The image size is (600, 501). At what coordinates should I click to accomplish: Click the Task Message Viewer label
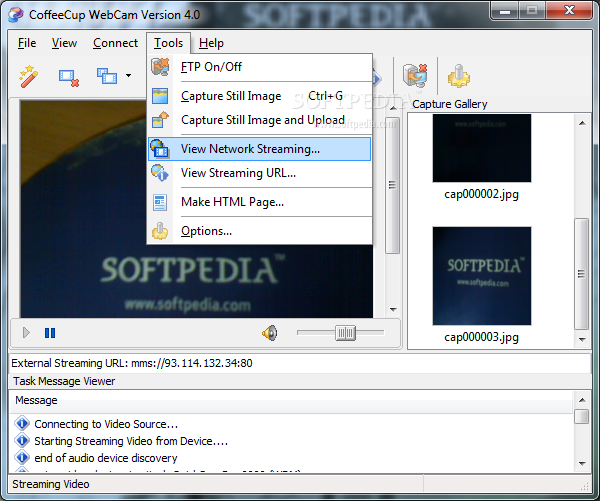64,381
